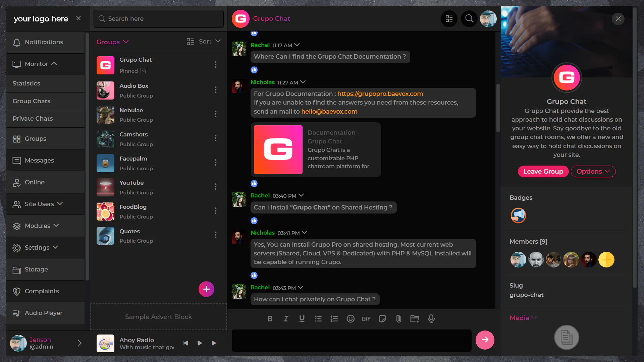Open the Sort dropdown
This screenshot has width=644, height=362.
(x=208, y=42)
